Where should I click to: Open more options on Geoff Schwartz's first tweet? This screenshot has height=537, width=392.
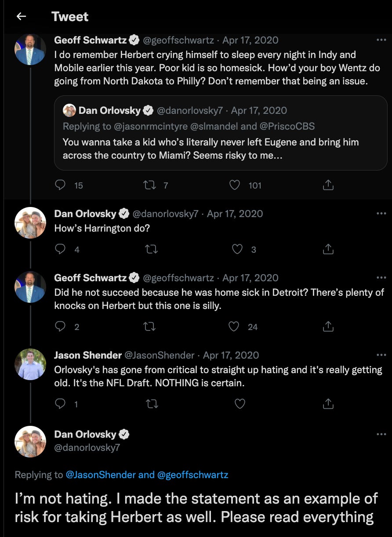point(381,40)
